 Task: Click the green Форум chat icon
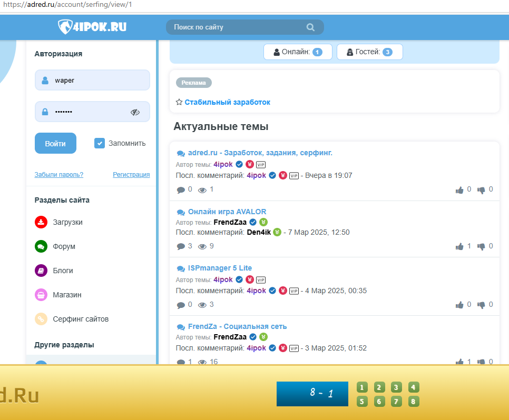click(41, 246)
